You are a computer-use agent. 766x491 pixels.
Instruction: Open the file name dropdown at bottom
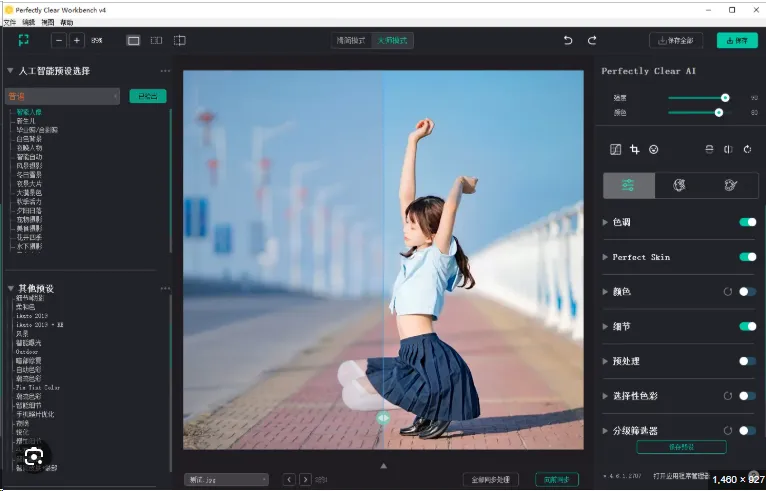[x=227, y=480]
